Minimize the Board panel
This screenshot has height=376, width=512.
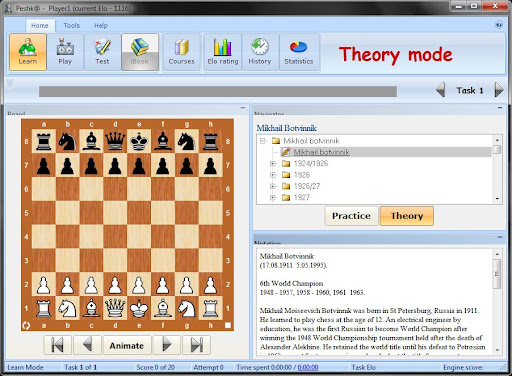(x=243, y=108)
